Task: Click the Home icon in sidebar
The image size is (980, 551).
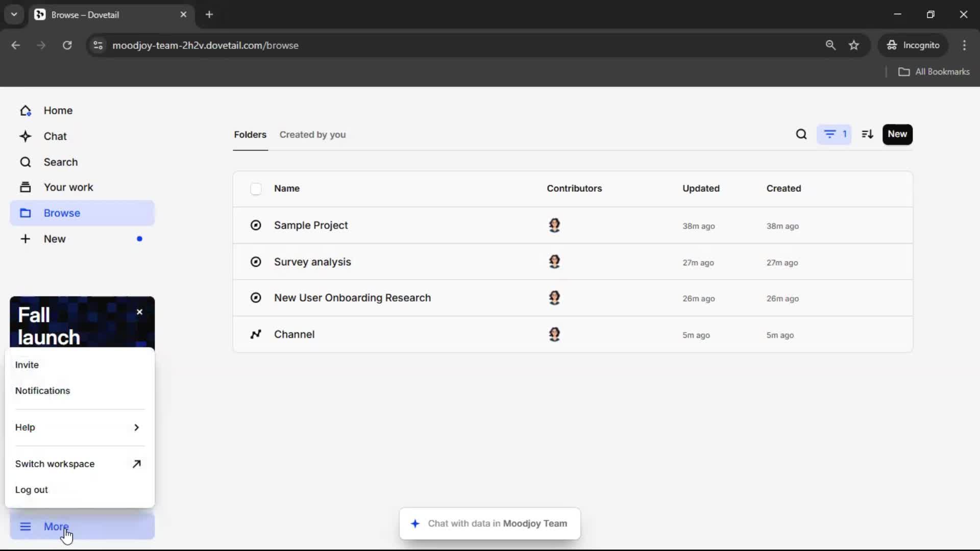Action: 26,111
